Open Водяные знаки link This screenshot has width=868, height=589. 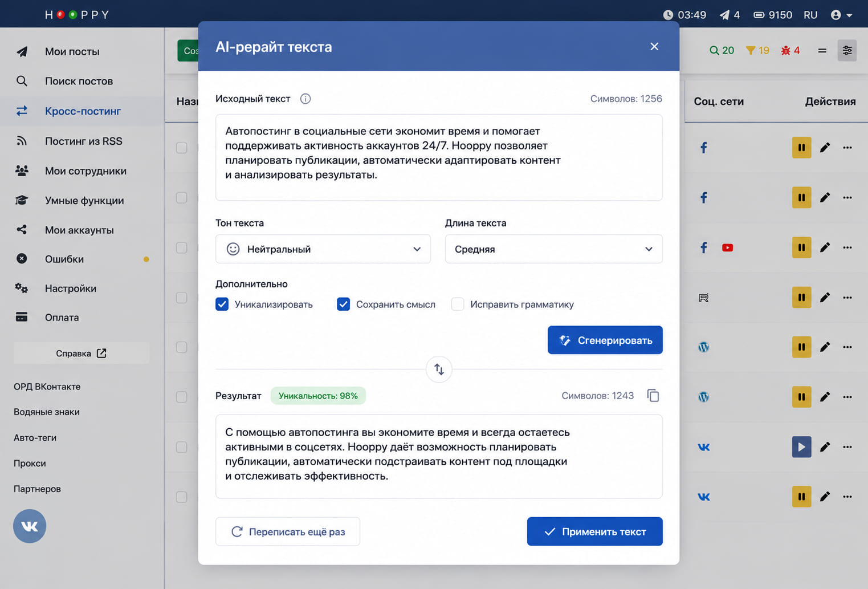pos(47,412)
